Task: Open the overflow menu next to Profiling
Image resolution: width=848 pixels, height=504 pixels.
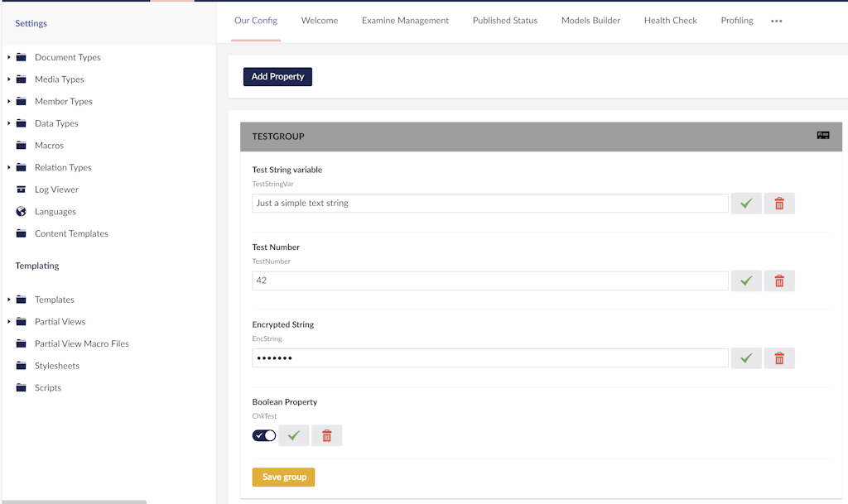Action: (776, 20)
